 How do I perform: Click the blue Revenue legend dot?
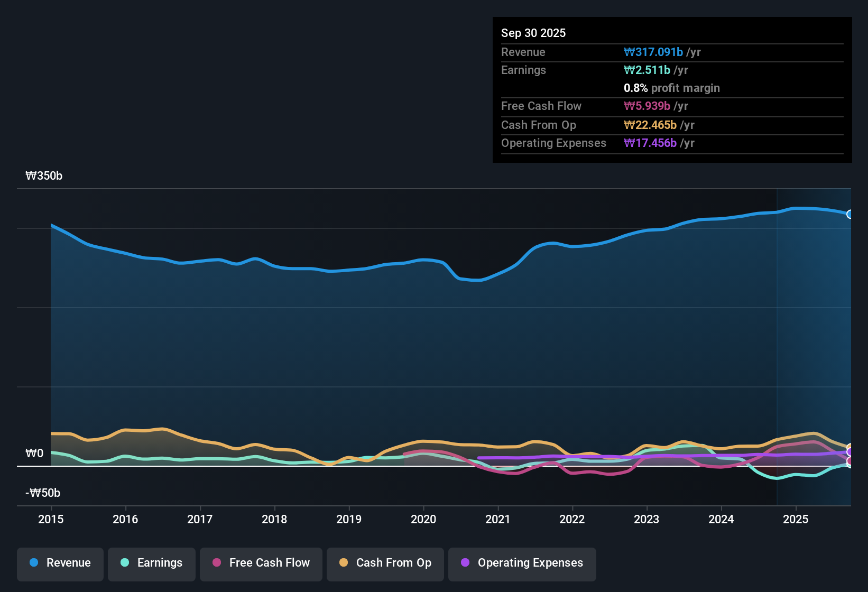click(34, 563)
